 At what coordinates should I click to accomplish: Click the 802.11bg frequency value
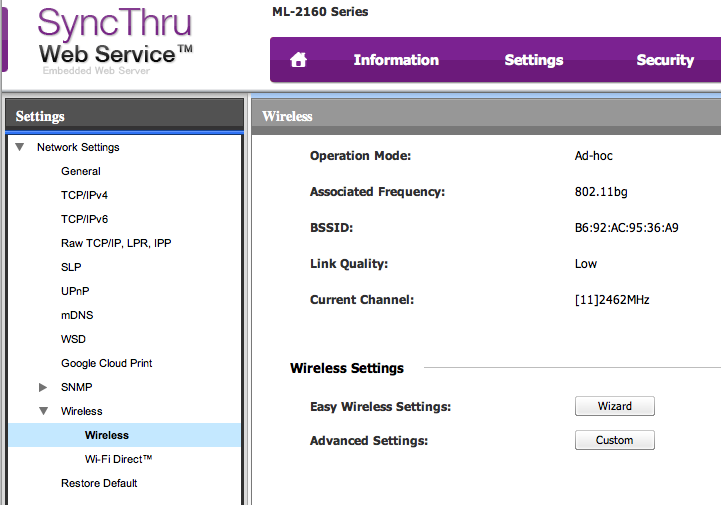tap(601, 192)
